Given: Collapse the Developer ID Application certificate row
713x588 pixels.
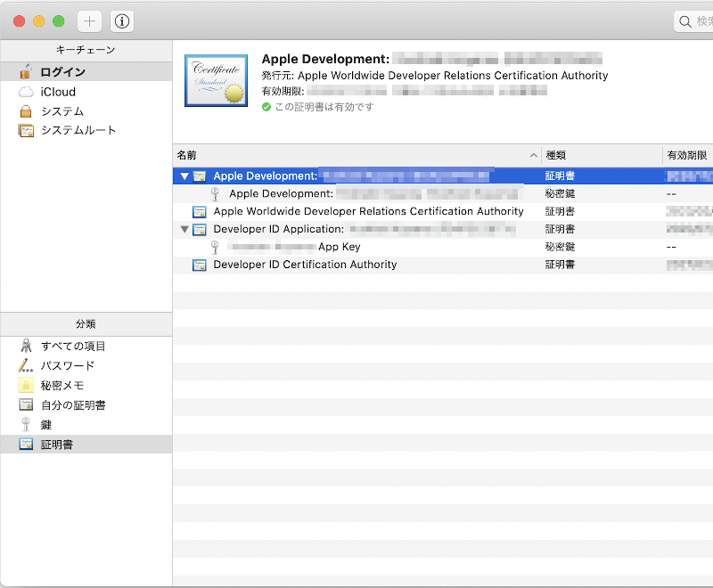Looking at the screenshot, I should click(x=184, y=230).
